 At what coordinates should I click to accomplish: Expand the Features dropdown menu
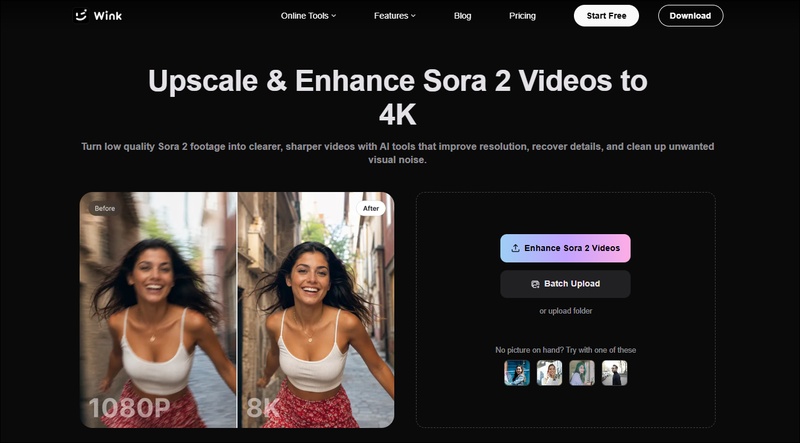point(394,16)
